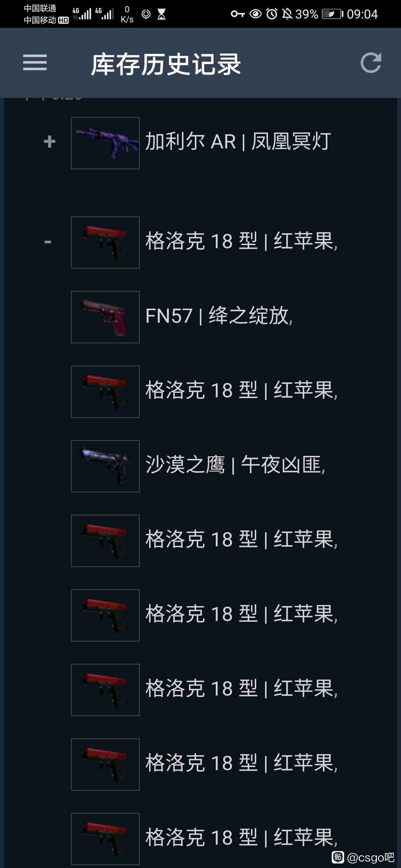Tap the VPN key status icon
The width and height of the screenshot is (401, 868).
pos(238,14)
